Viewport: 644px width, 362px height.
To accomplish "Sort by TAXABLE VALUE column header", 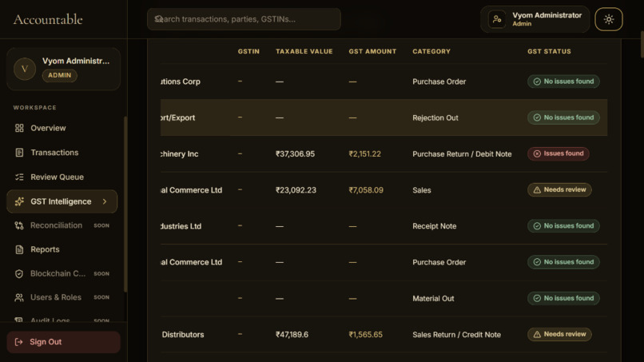I will tap(304, 51).
